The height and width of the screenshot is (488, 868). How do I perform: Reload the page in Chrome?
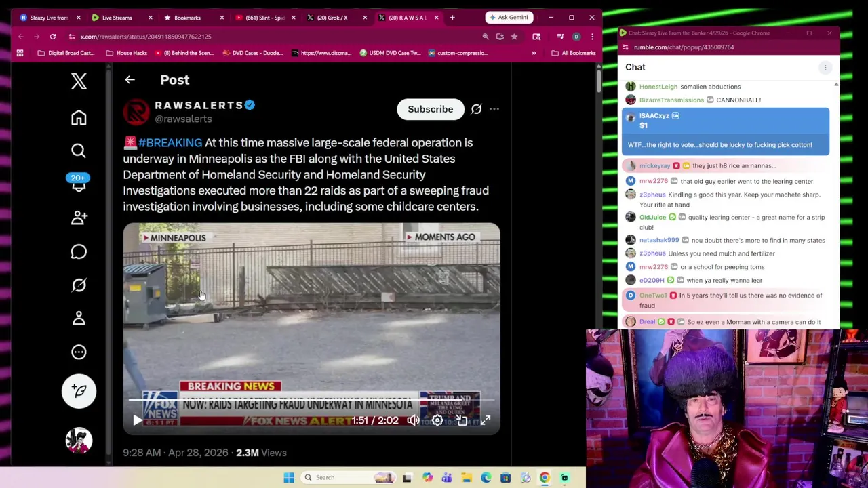coord(52,37)
